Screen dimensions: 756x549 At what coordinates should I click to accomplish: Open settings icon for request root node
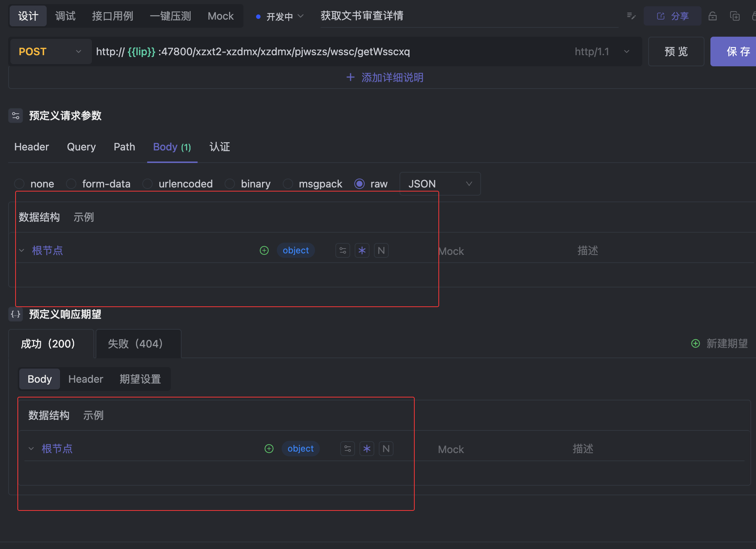(x=343, y=250)
